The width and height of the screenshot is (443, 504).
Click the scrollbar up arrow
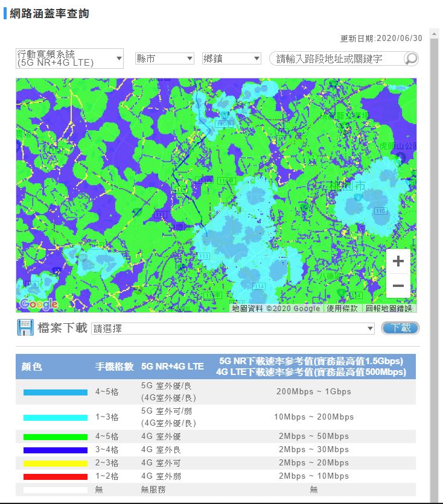(434, 33)
